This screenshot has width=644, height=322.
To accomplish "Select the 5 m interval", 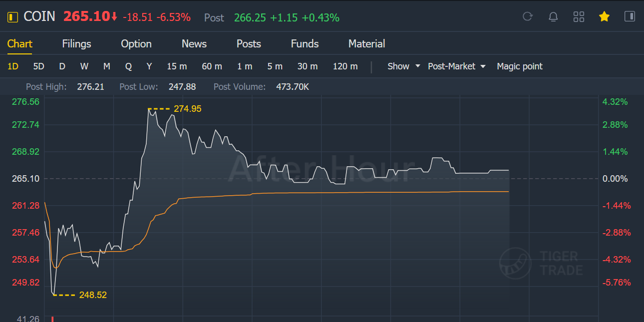I will coord(275,66).
